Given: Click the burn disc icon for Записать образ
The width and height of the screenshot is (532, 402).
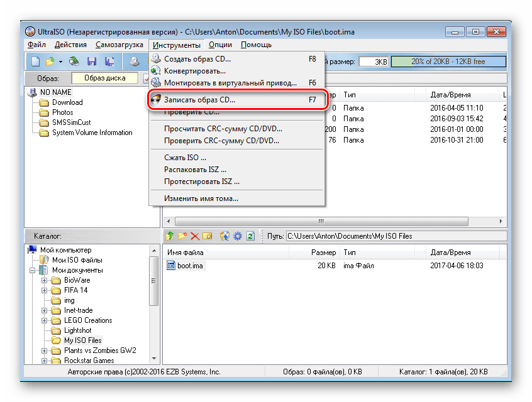Looking at the screenshot, I should 156,100.
